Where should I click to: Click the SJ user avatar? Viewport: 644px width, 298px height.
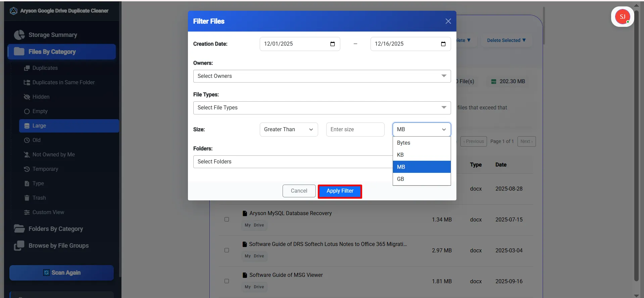click(x=623, y=16)
